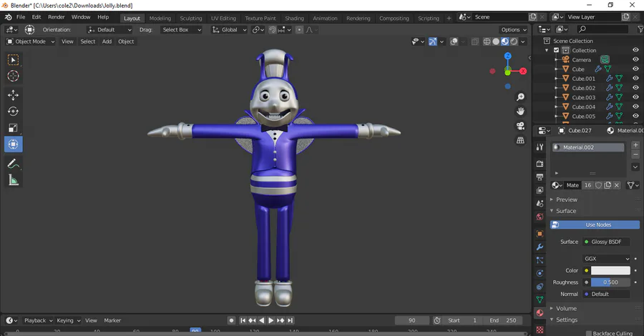Click the pan view hand icon

[x=520, y=112]
